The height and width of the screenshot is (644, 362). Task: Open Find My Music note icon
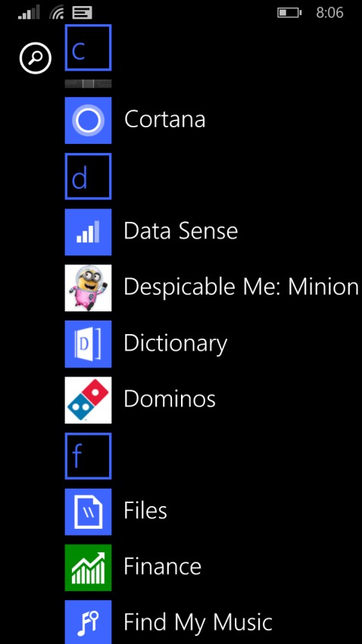(x=89, y=622)
